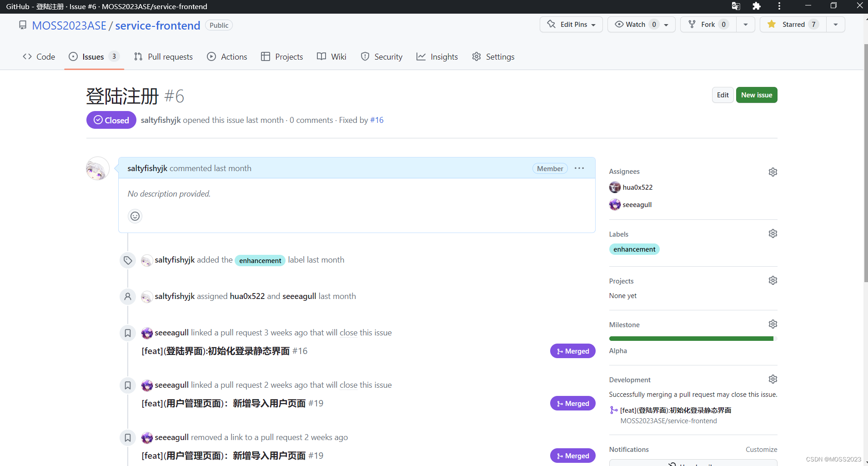
Task: Open the Alpha milestone link
Action: click(x=618, y=350)
